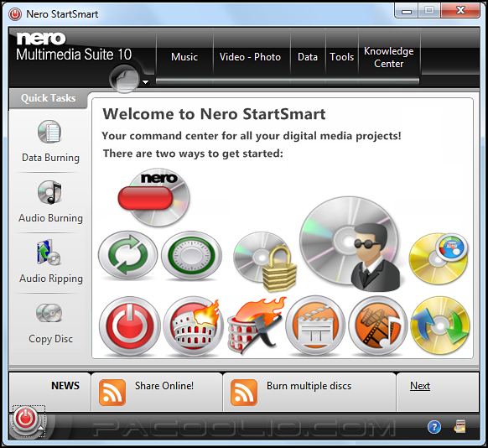Expand the small arrow beside the start page disc
This screenshot has height=448, width=488.
pyautogui.click(x=145, y=82)
